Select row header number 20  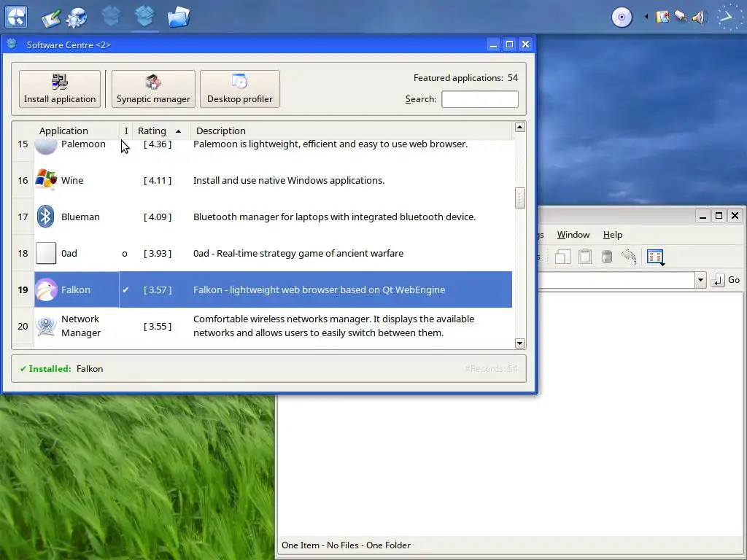[x=23, y=326]
